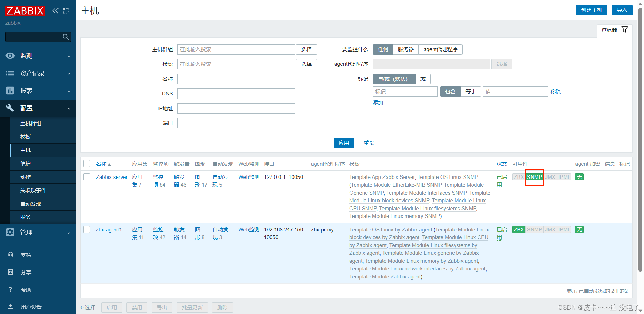Click the 名称 filter input field

point(236,79)
